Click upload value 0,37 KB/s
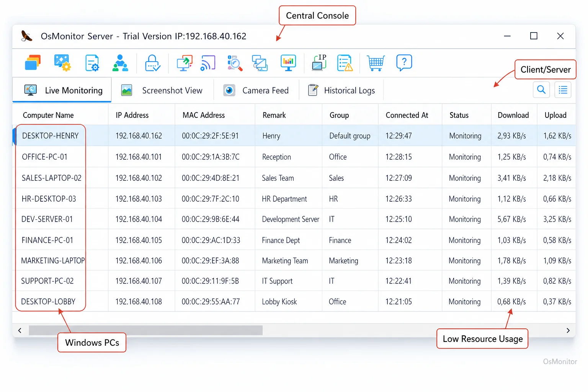The height and width of the screenshot is (392, 588). (x=557, y=302)
